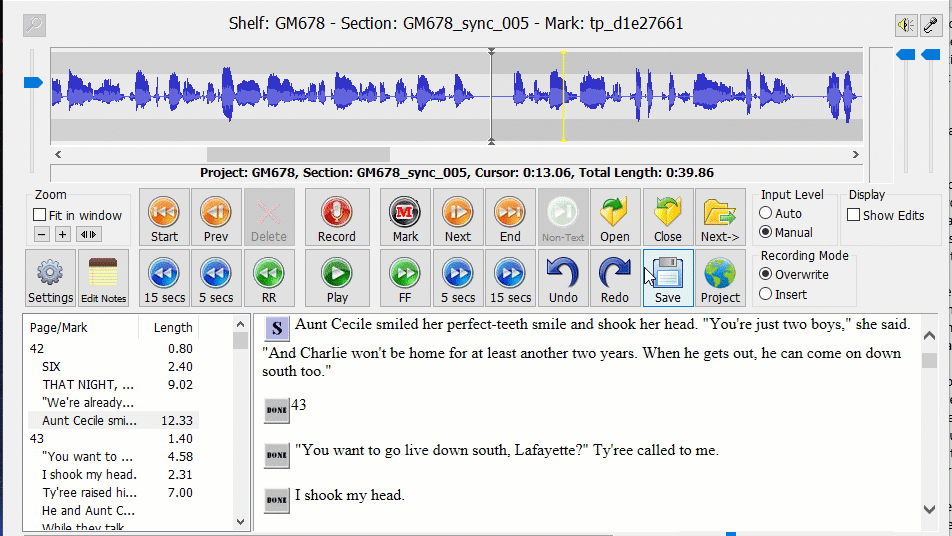Image resolution: width=952 pixels, height=536 pixels.
Task: Select page 43 in mark list
Action: point(114,438)
